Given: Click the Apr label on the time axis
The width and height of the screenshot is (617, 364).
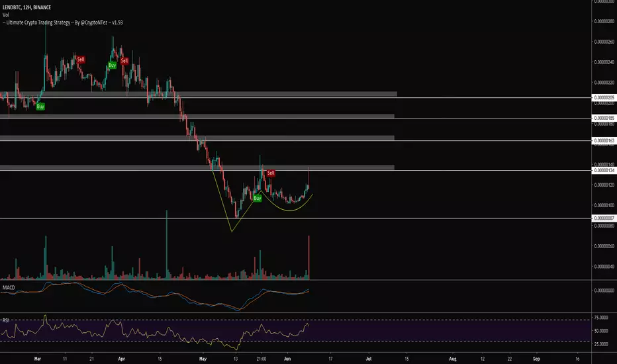Looking at the screenshot, I should 121,359.
